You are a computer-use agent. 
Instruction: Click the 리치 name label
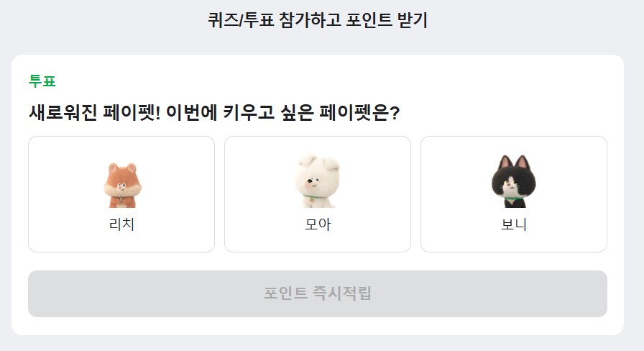tap(121, 224)
